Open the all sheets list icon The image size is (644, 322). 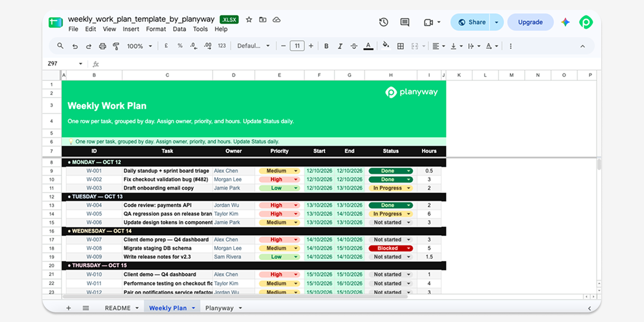[86, 308]
